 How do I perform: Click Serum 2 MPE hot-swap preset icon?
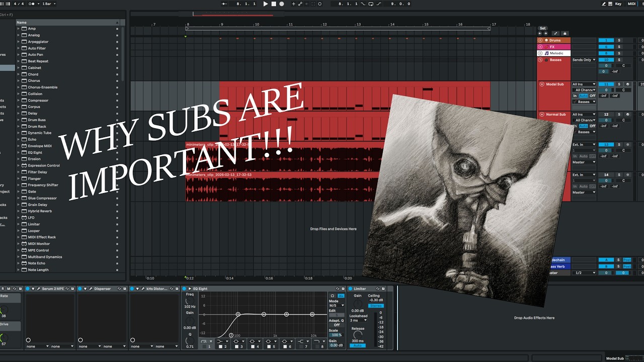pos(67,289)
